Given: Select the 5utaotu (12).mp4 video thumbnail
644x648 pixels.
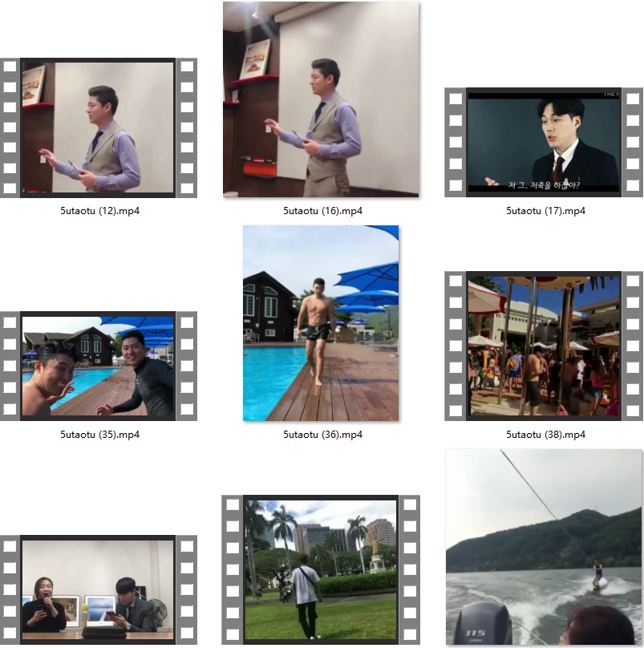Looking at the screenshot, I should 98,128.
